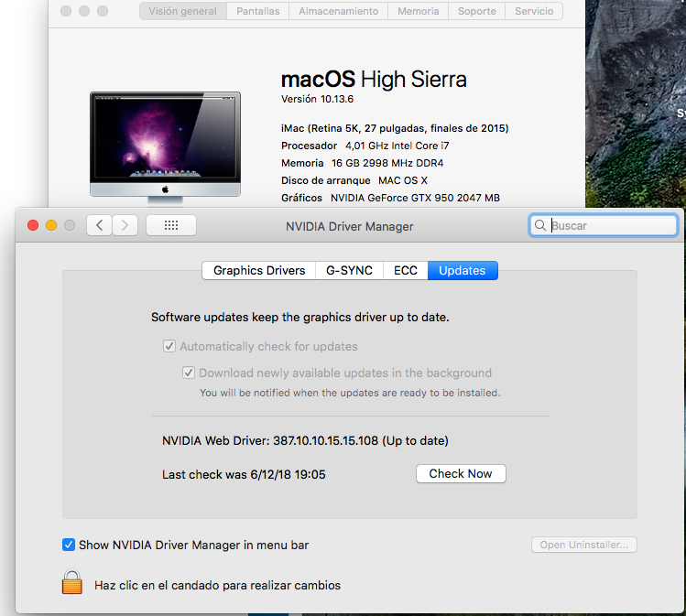
Task: Go back with the left arrow button
Action: (x=99, y=225)
